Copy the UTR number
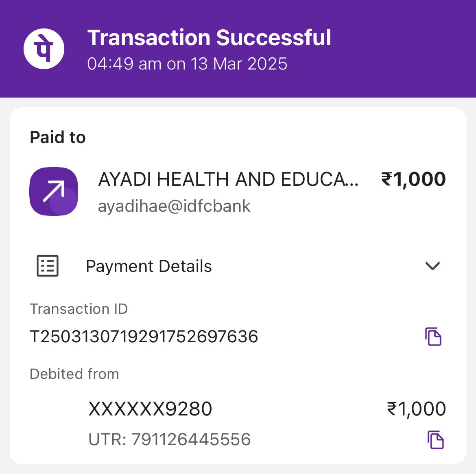476x474 pixels. (x=435, y=440)
